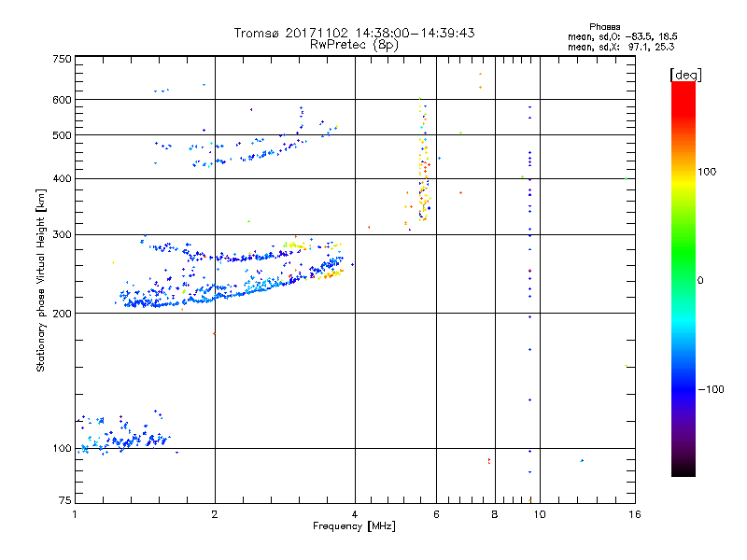The height and width of the screenshot is (560, 747).
Task: Click the colorbar tick label '0'
Action: coord(700,281)
